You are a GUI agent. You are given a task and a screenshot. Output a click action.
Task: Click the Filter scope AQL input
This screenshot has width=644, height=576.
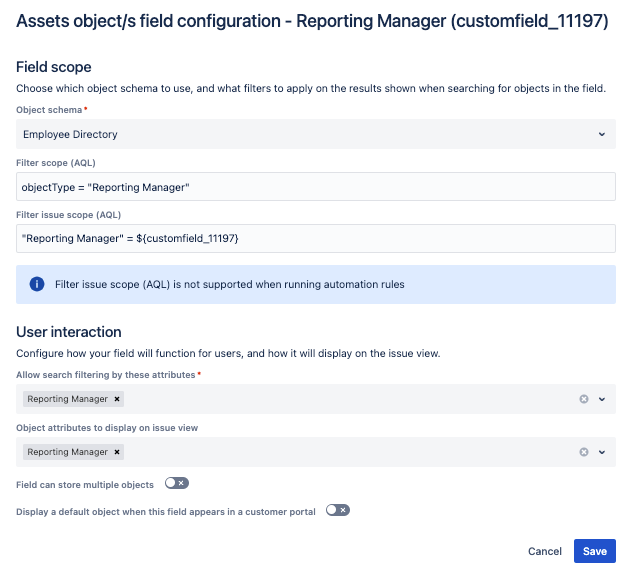(x=316, y=187)
